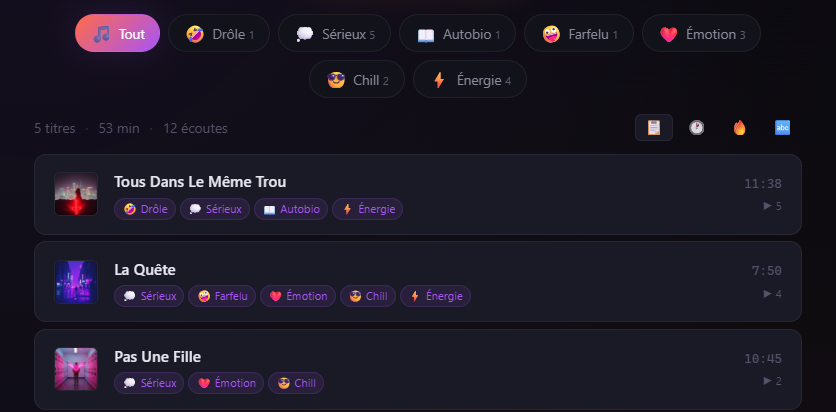
Task: Click the Chill tag on Pas Une Fille
Action: click(x=295, y=383)
